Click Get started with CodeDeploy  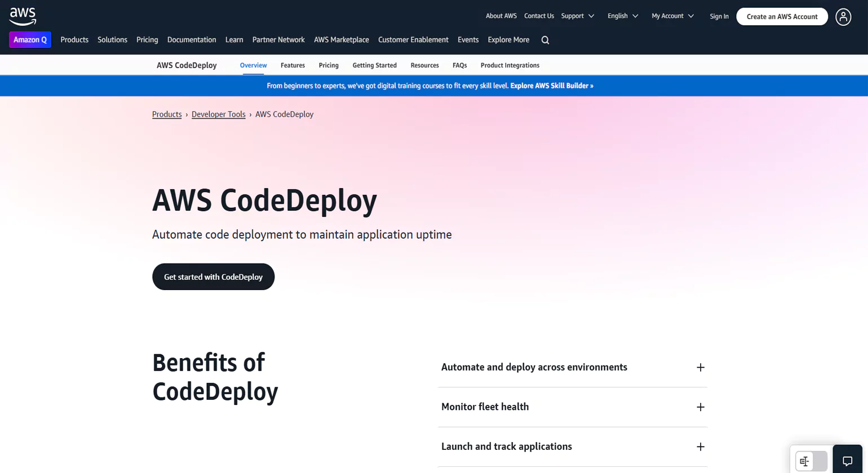(213, 276)
